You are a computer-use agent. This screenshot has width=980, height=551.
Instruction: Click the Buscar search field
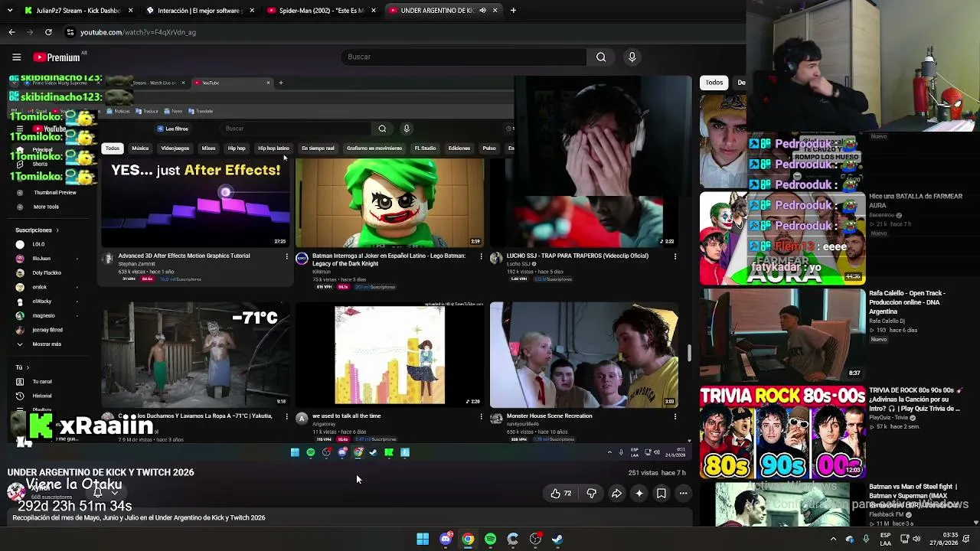tap(463, 57)
